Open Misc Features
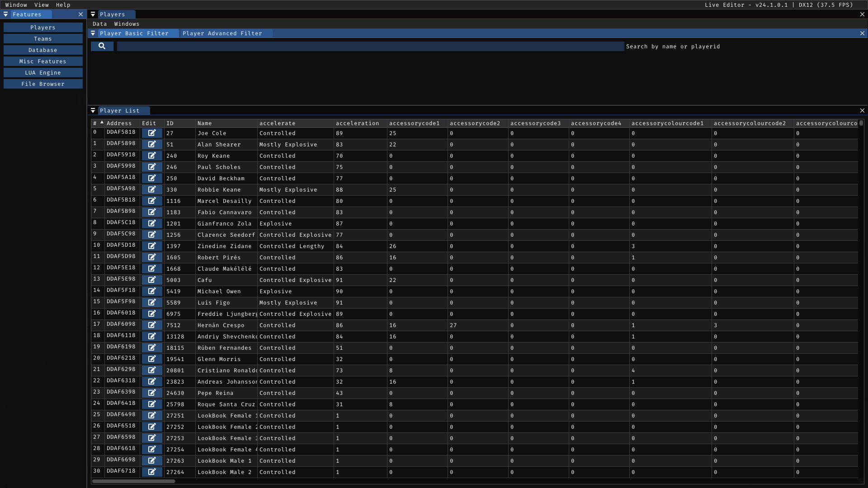The width and height of the screenshot is (868, 488). (43, 61)
